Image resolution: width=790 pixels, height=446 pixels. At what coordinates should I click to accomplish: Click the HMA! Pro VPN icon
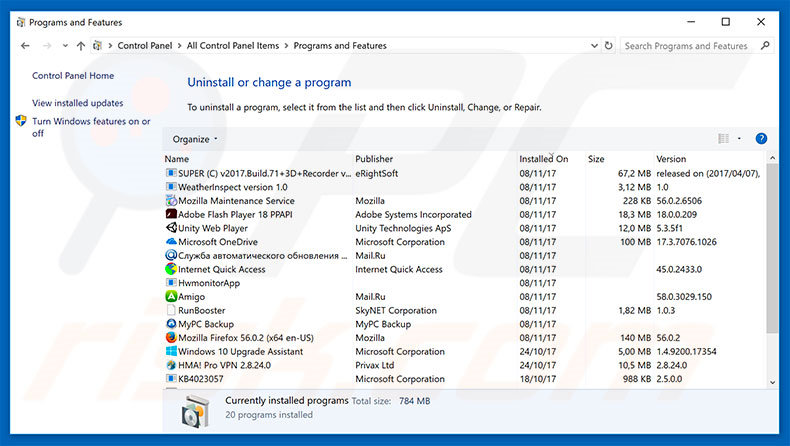point(171,365)
